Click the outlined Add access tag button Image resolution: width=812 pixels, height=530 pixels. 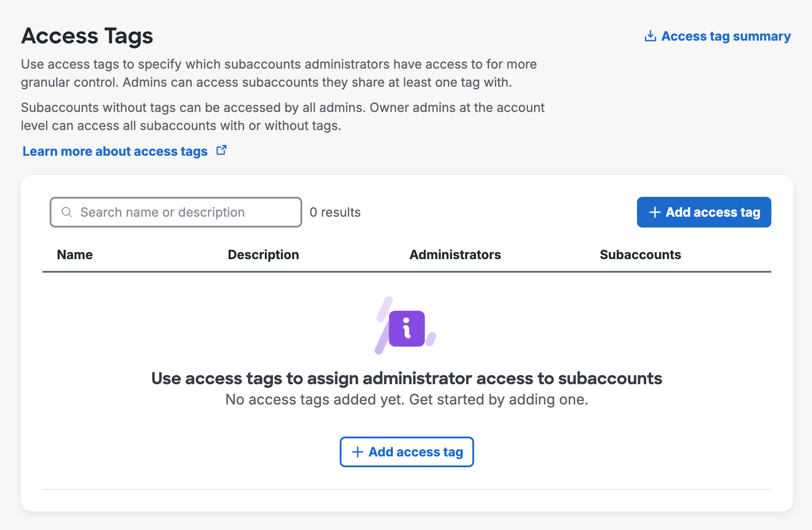click(x=407, y=452)
